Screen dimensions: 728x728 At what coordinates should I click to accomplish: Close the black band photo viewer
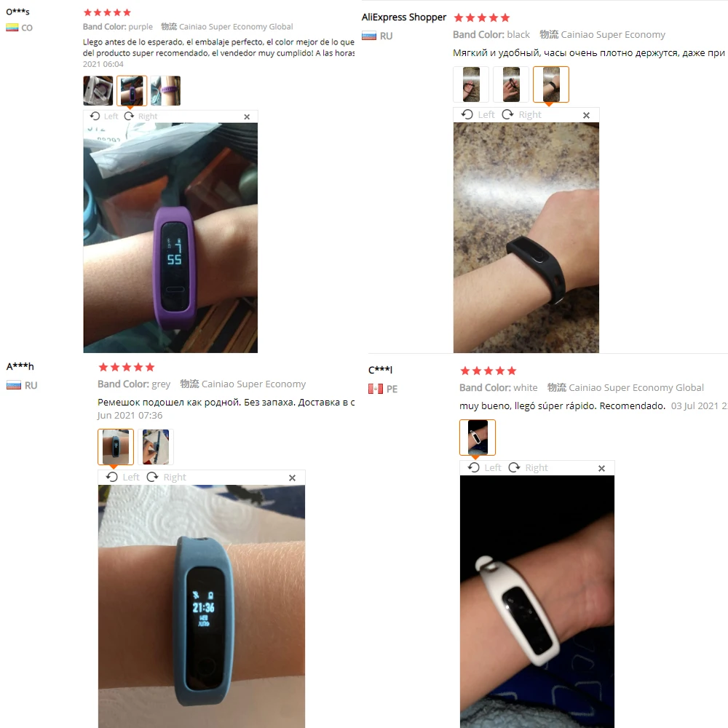point(586,115)
